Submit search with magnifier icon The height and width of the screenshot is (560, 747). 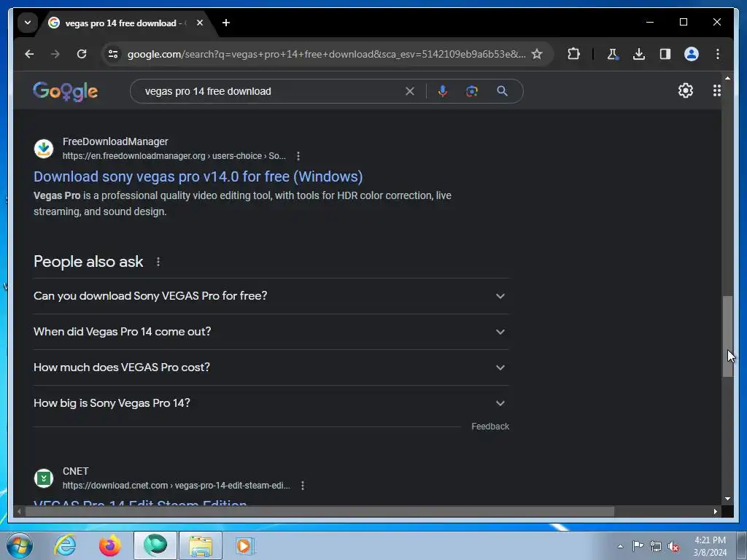point(502,91)
